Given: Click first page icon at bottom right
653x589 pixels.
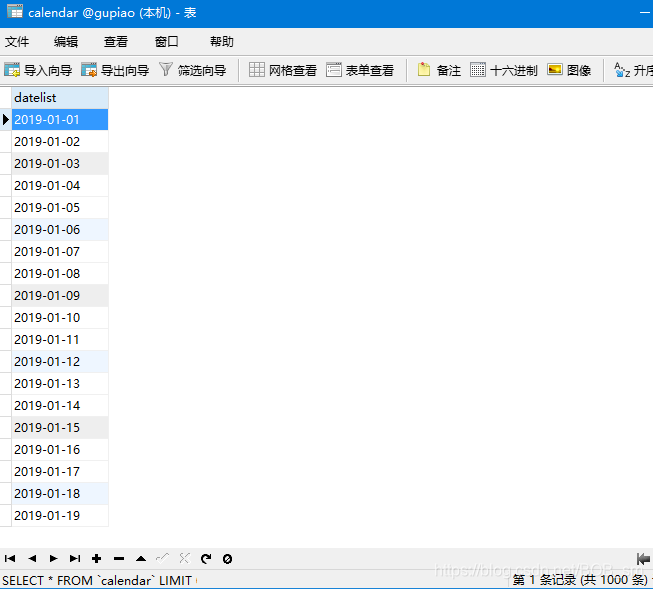Looking at the screenshot, I should point(643,558).
